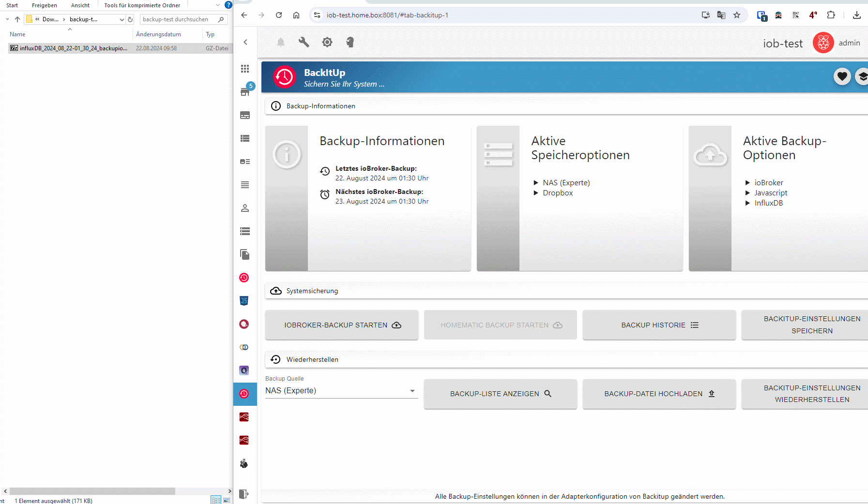This screenshot has height=504, width=868.
Task: Click the Systemsicherung section header
Action: (x=566, y=291)
